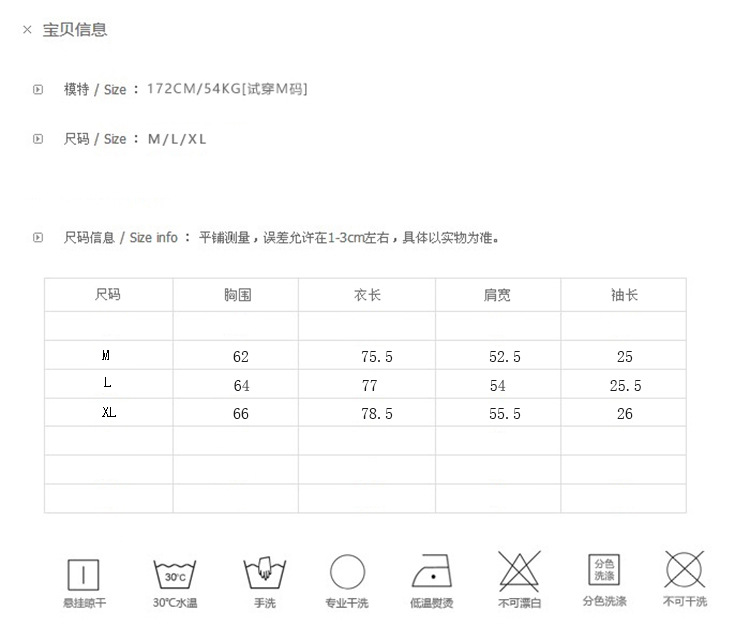Click the 专业干洗 caption text

347,603
